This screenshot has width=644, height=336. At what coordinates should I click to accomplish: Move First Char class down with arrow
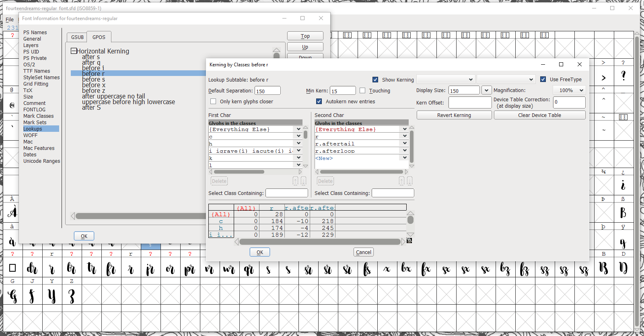point(303,181)
